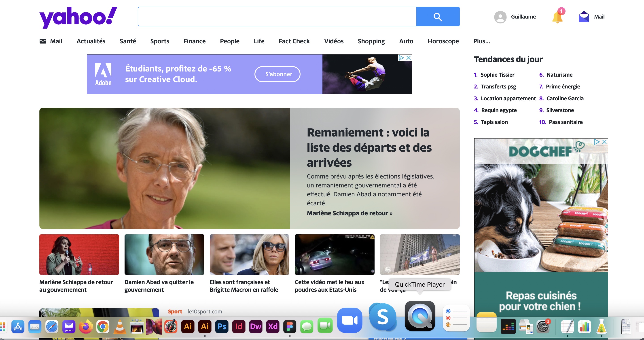This screenshot has width=644, height=340.
Task: Open the Vidéos section
Action: pos(334,41)
